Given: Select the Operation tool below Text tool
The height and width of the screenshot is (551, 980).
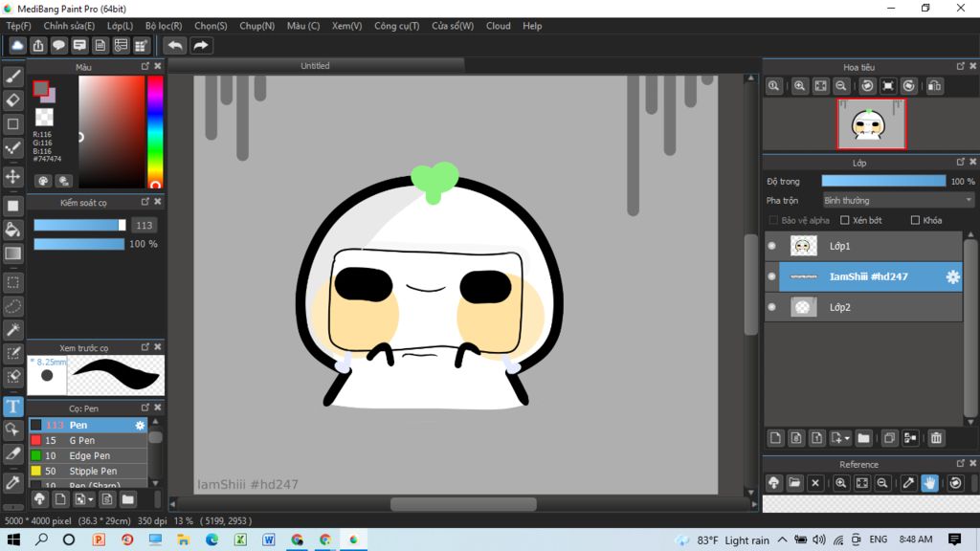Looking at the screenshot, I should [12, 430].
